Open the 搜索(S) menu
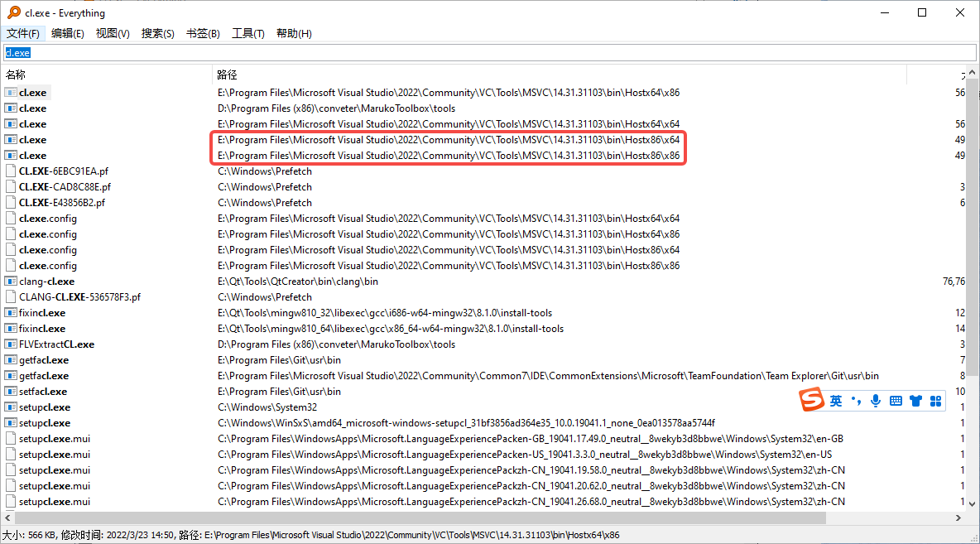The image size is (980, 544). pyautogui.click(x=157, y=34)
